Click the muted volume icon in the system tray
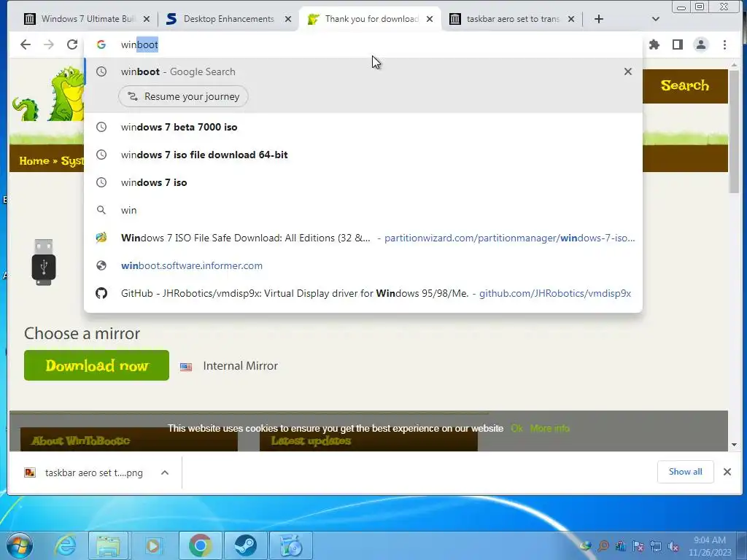747x560 pixels. [673, 546]
